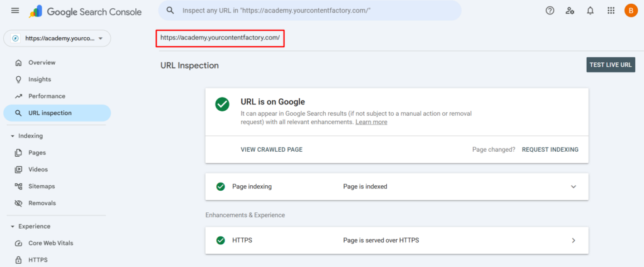Open the HTTPS enhancement report row

point(573,241)
